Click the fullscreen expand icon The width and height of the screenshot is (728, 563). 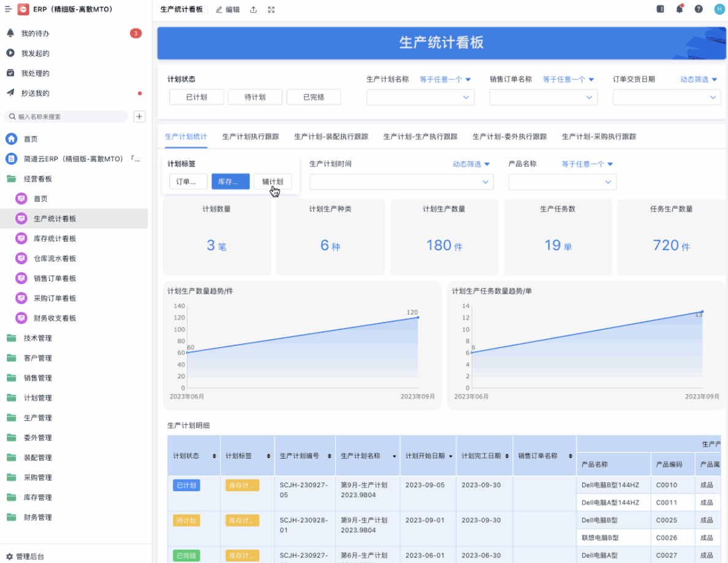[x=271, y=10]
